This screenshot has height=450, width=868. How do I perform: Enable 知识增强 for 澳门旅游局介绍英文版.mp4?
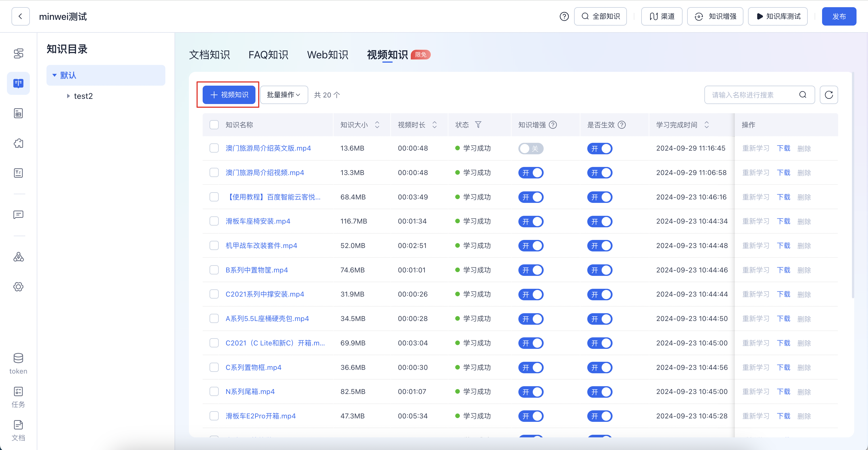click(531, 149)
